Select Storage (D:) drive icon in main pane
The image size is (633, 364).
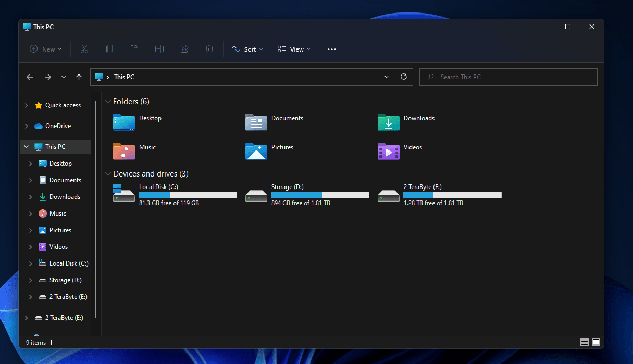point(256,195)
